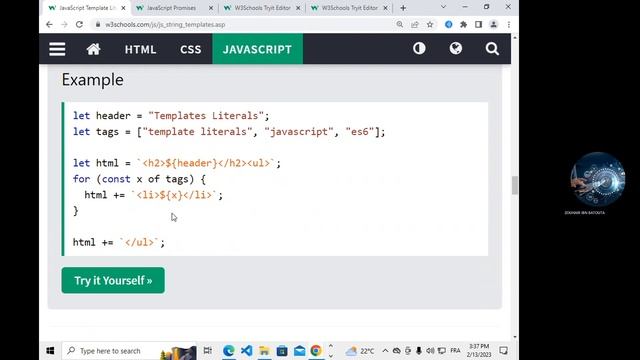Reload the current page
This screenshot has height=360, width=640.
click(x=79, y=24)
